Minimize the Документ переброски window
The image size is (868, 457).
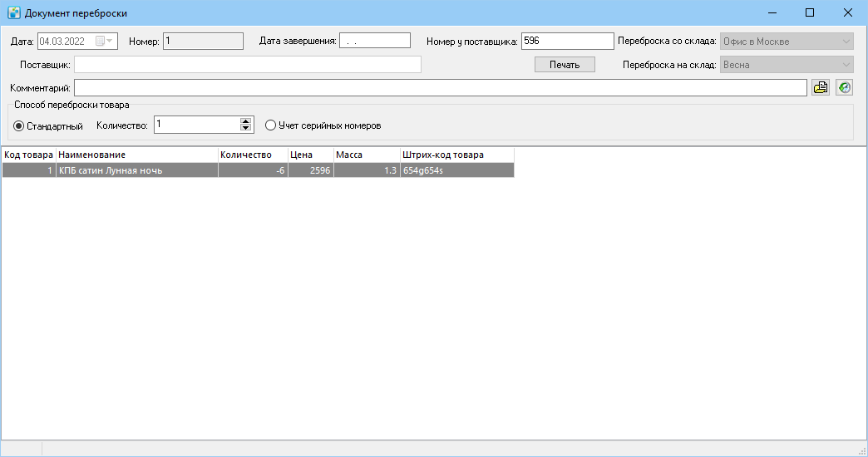point(772,12)
